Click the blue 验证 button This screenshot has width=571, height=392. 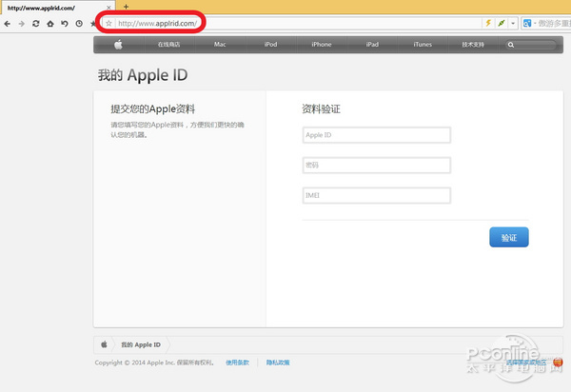click(509, 237)
